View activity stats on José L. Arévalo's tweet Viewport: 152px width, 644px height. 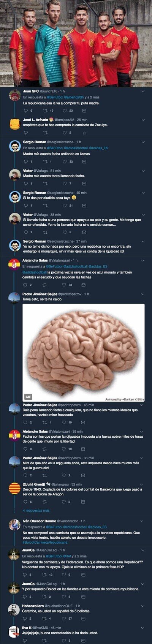[84, 133]
